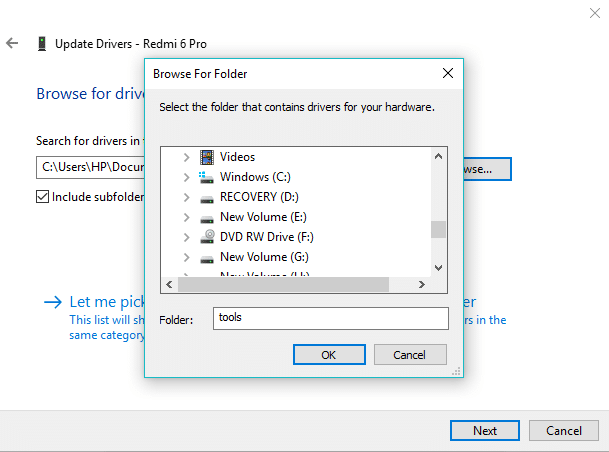This screenshot has height=452, width=609.
Task: Click the New Volume (E:) drive icon
Action: pyautogui.click(x=207, y=217)
